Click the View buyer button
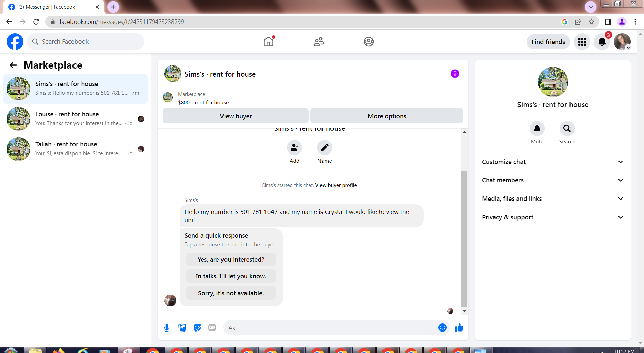 point(236,116)
